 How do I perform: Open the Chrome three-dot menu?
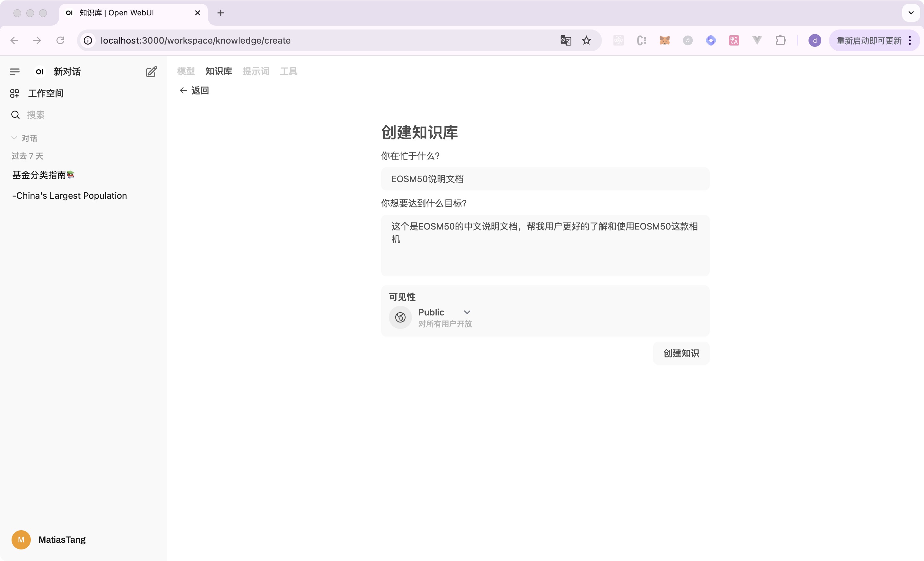click(x=910, y=40)
